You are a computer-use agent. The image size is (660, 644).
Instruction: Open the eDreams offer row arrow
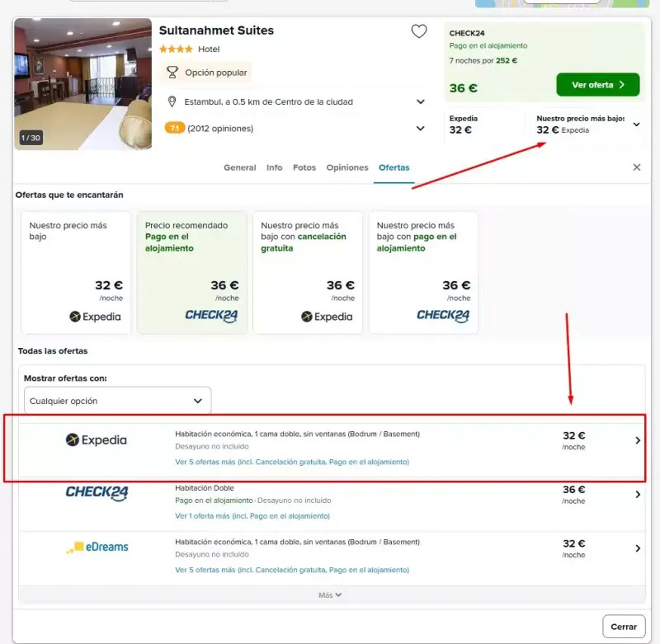pos(638,548)
